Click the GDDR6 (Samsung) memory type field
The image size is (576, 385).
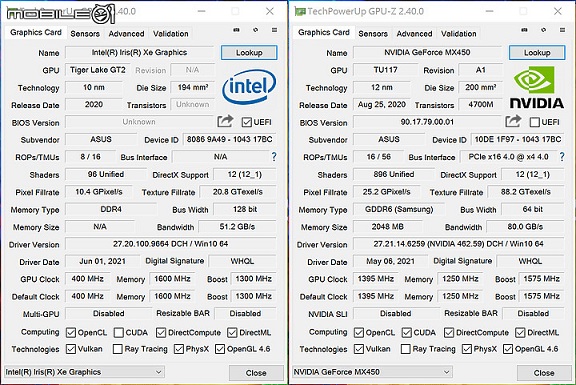399,209
